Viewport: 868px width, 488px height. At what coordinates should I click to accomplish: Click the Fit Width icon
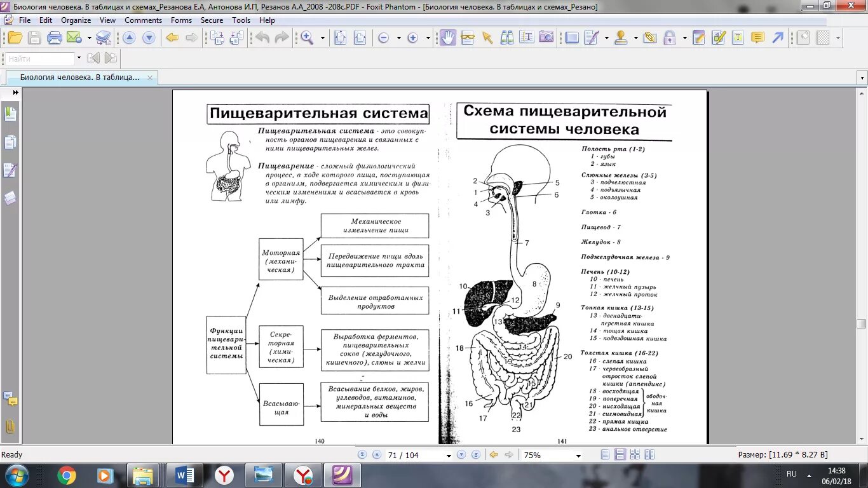pos(360,37)
